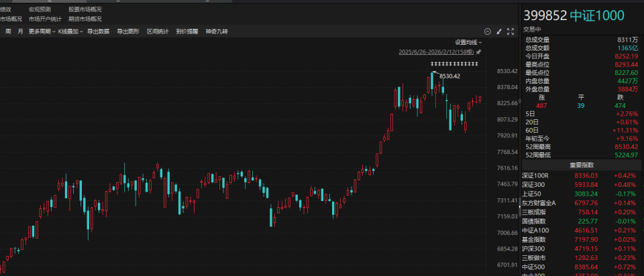644x276 pixels.
Task: Select 中证500 index row
Action: [581, 267]
